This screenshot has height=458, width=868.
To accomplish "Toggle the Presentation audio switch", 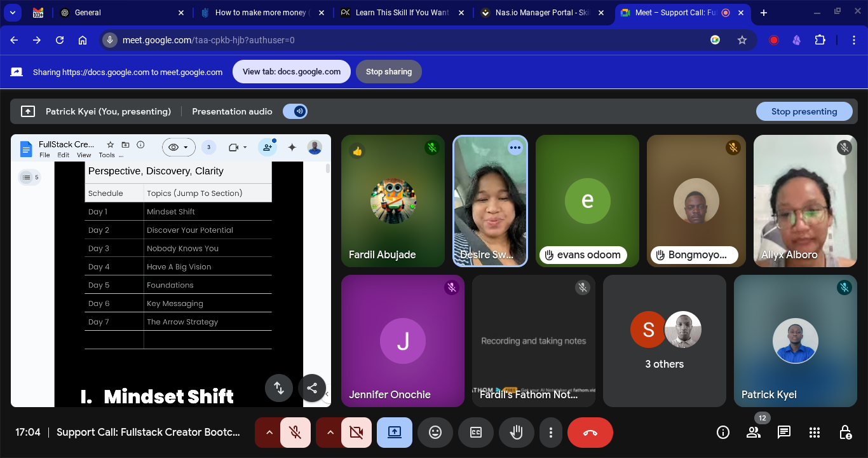I will [295, 111].
